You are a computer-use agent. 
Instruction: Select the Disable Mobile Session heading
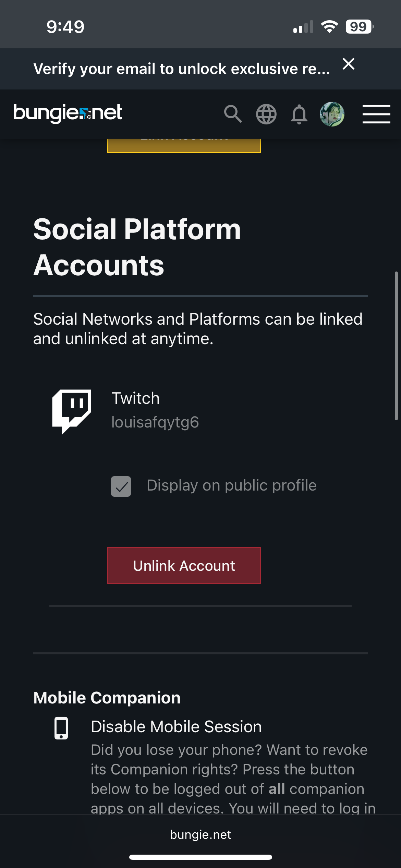176,726
